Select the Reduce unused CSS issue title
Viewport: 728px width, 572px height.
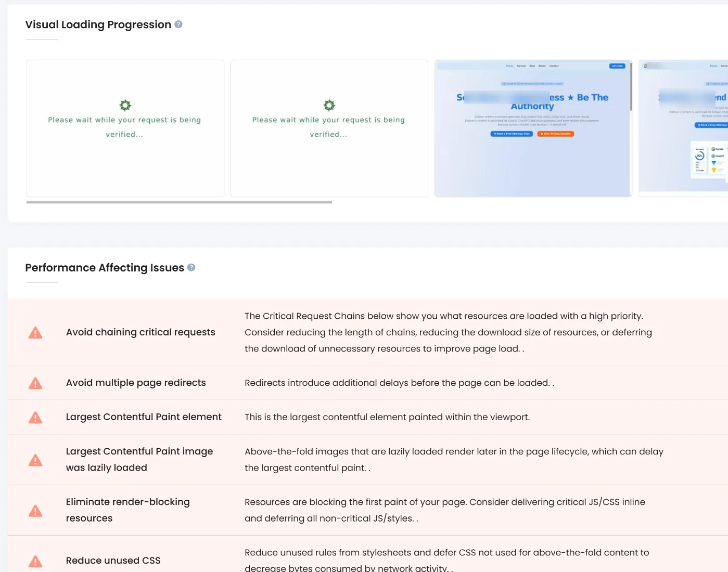pyautogui.click(x=113, y=561)
